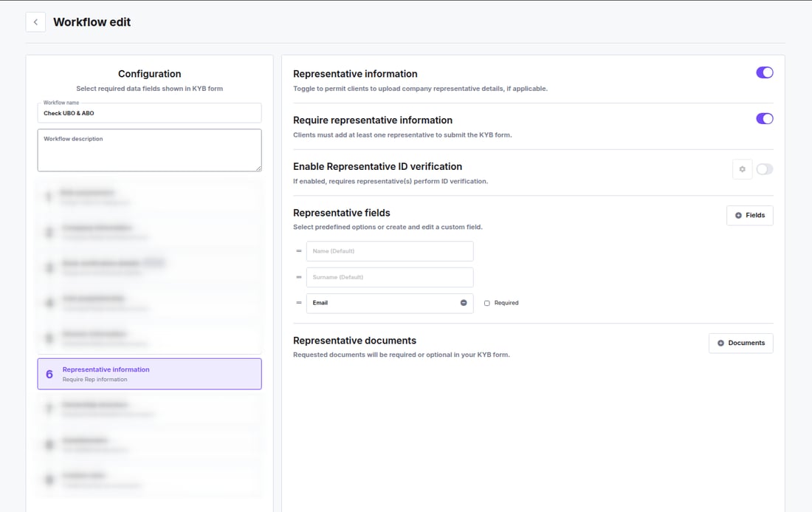The height and width of the screenshot is (512, 812).
Task: Grab the drag handle beside Name field
Action: [299, 251]
